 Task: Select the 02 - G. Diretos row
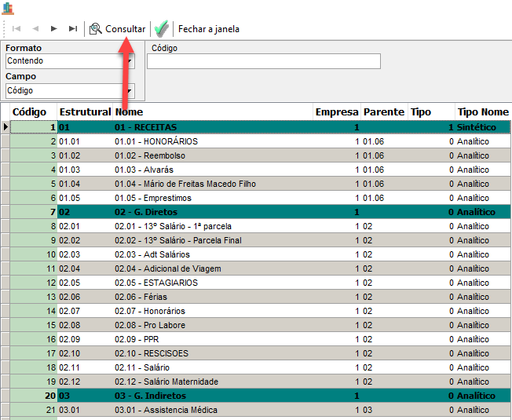coord(146,212)
